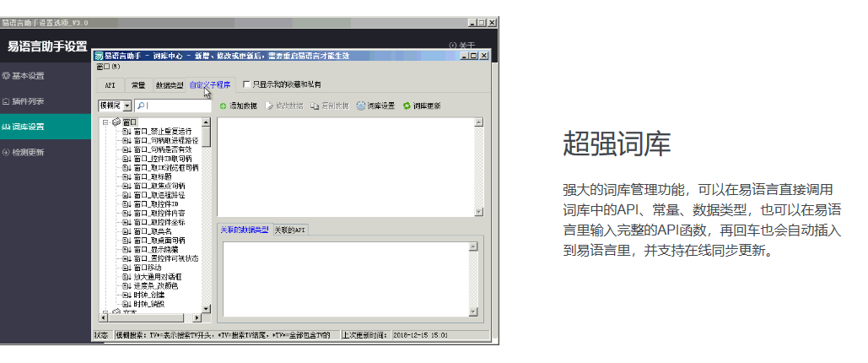Image resolution: width=868 pixels, height=363 pixels.
Task: Open the 关联的API tab
Action: pyautogui.click(x=290, y=230)
